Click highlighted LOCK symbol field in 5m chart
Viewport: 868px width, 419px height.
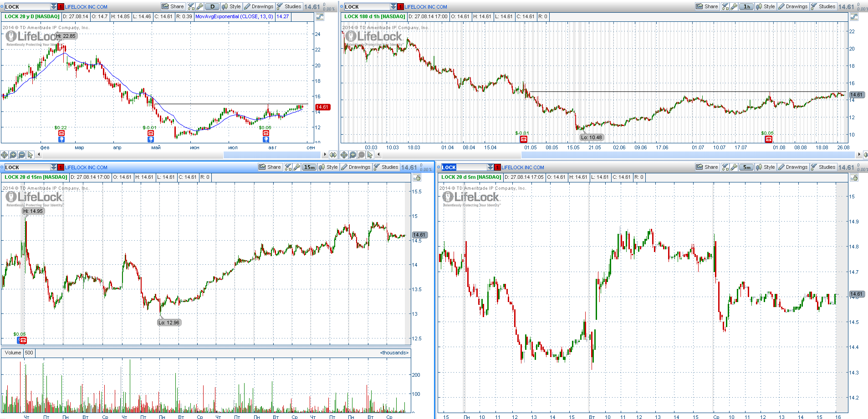464,167
